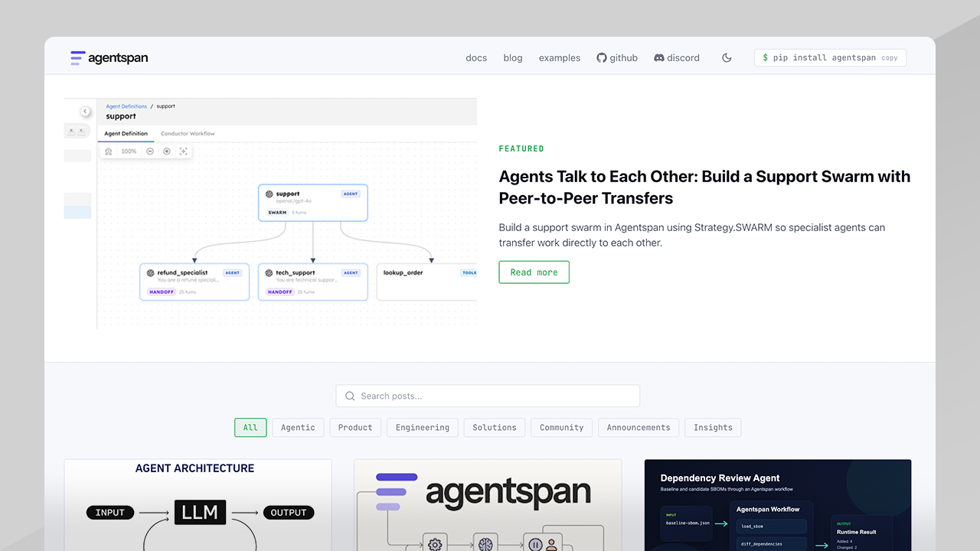Click the support agent node in the diagram
This screenshot has width=980, height=551.
pyautogui.click(x=313, y=203)
